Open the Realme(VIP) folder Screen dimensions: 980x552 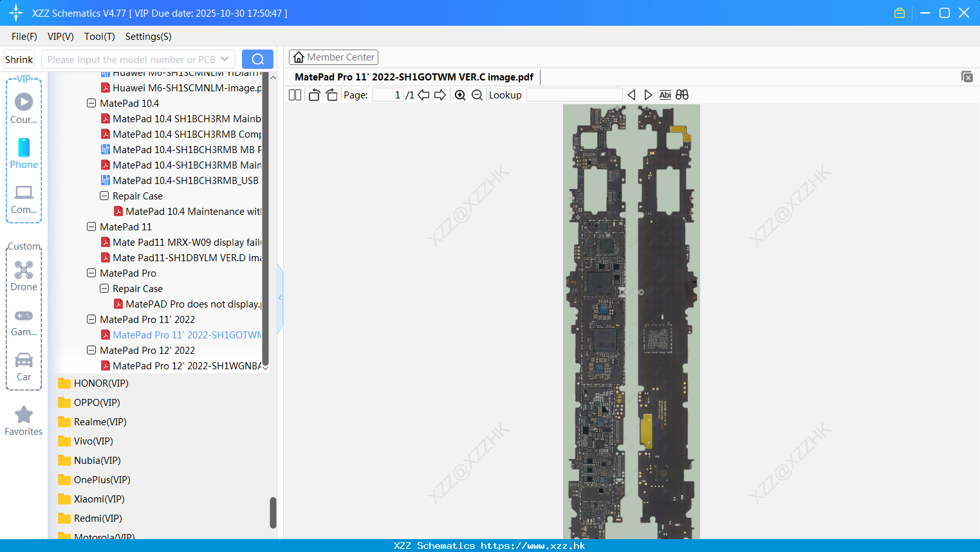tap(92, 422)
